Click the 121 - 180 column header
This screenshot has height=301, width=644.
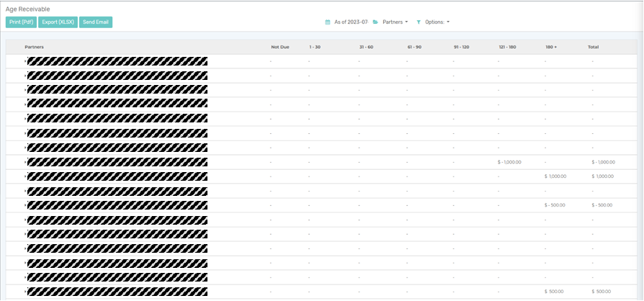pos(507,47)
